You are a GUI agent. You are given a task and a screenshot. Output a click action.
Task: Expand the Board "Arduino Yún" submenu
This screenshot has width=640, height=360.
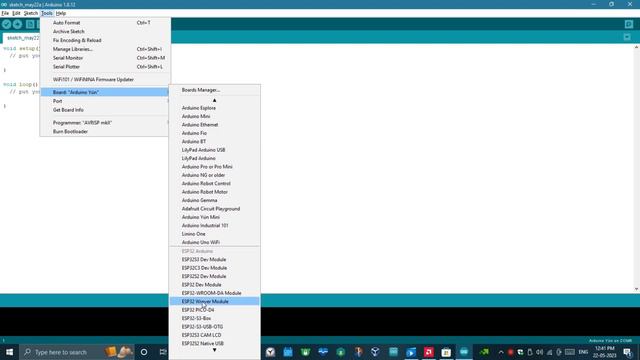[x=105, y=92]
